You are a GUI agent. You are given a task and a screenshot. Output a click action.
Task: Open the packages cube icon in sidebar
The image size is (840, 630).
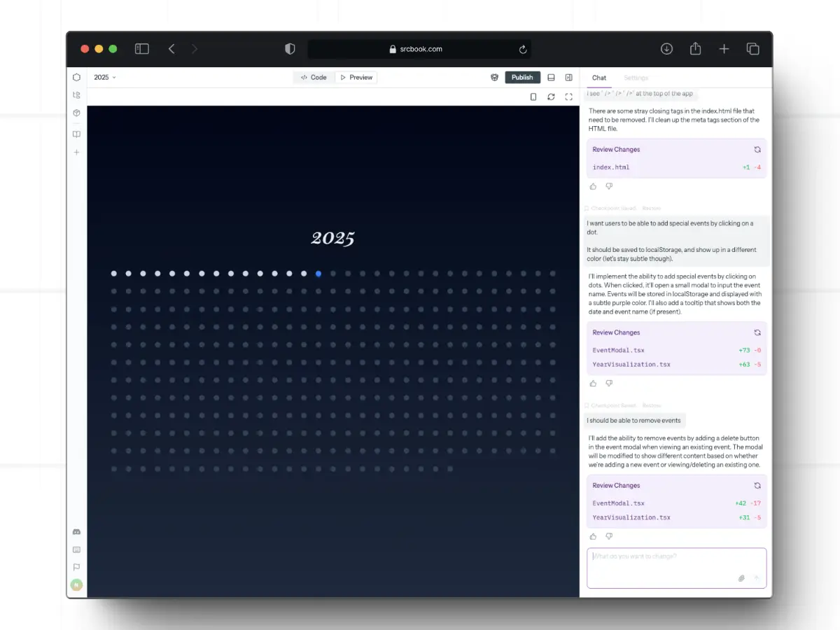point(76,113)
